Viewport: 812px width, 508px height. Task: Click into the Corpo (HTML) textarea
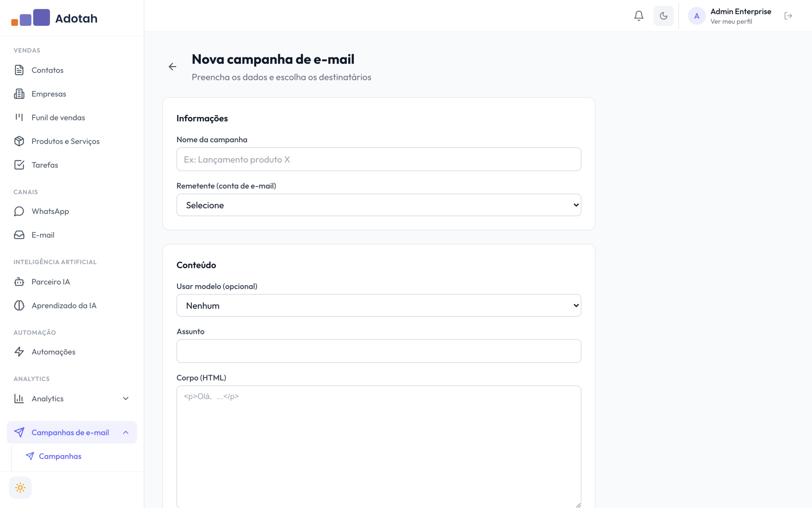pos(378,446)
